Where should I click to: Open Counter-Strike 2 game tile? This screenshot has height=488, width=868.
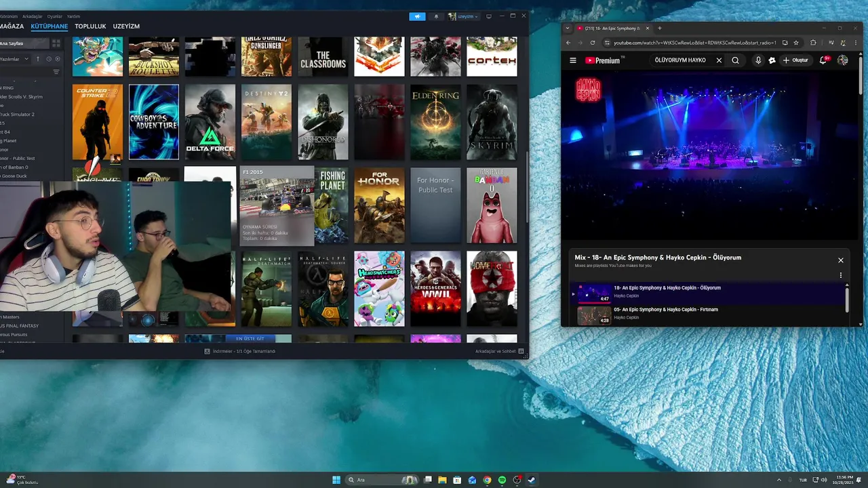[98, 122]
